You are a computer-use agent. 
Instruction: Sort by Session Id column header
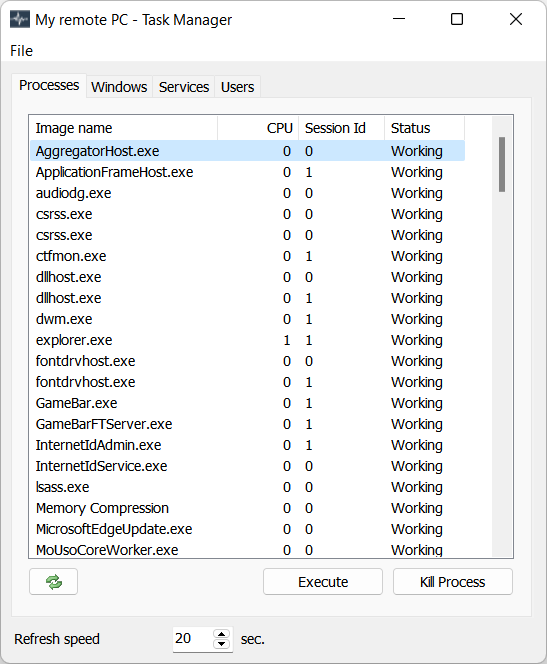(x=342, y=128)
